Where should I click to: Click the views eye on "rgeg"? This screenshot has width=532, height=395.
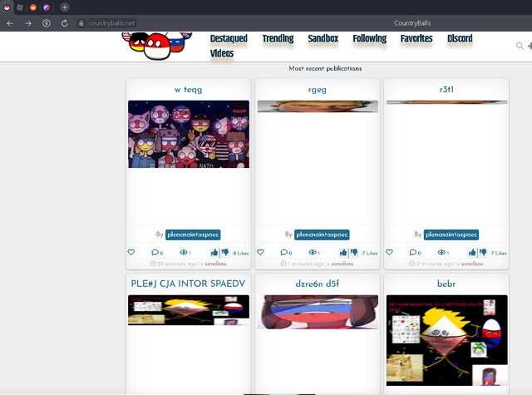click(314, 252)
